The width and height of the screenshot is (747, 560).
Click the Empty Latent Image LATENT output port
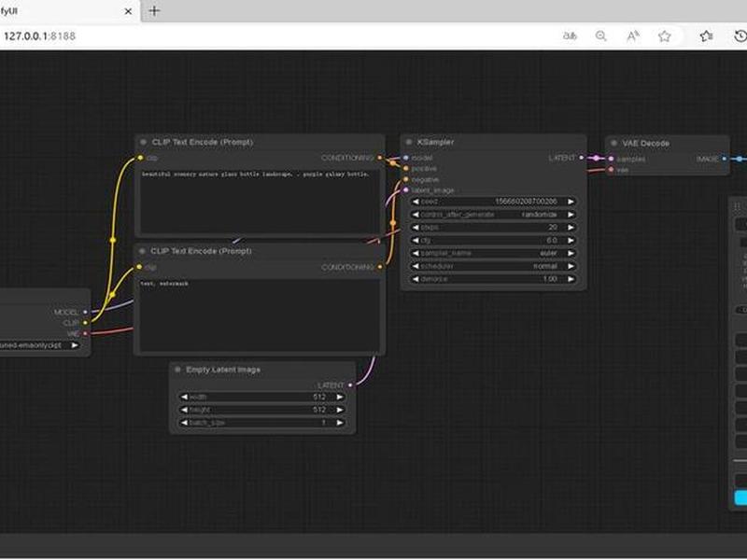point(350,385)
